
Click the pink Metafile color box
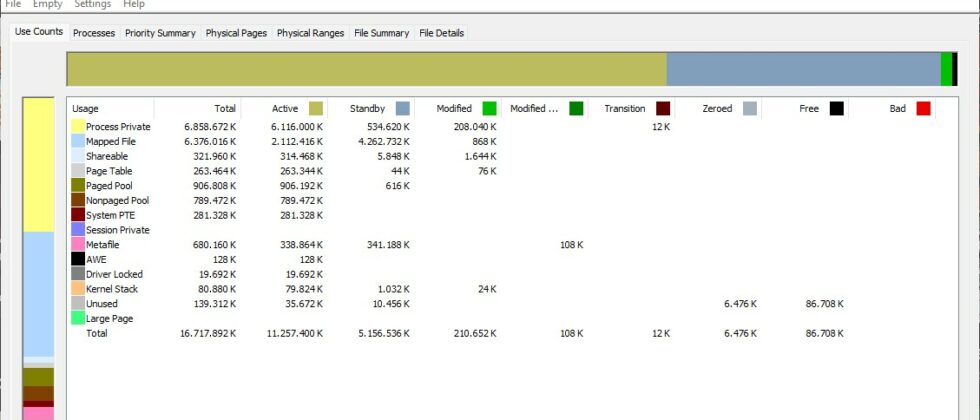(x=78, y=244)
